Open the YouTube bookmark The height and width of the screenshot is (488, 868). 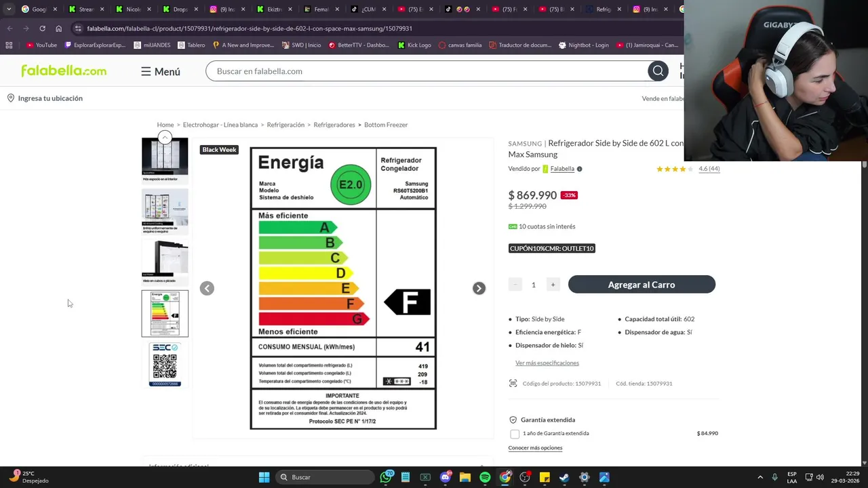tap(41, 45)
